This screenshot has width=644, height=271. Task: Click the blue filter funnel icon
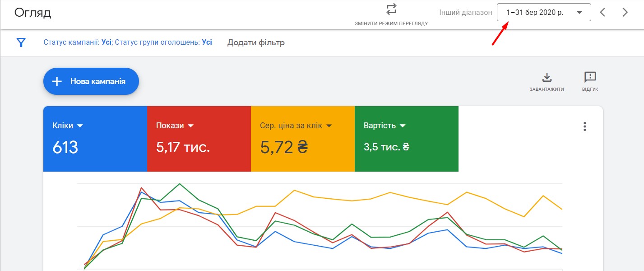[x=21, y=42]
